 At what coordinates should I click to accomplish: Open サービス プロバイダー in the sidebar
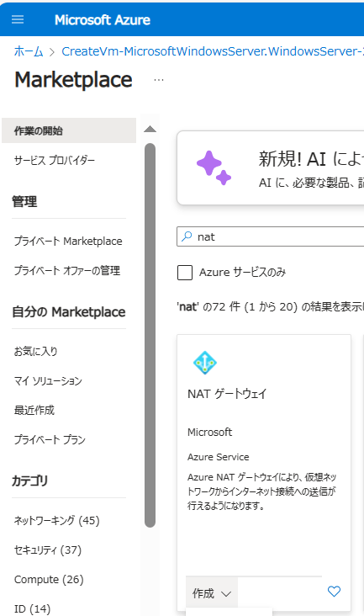tap(55, 160)
